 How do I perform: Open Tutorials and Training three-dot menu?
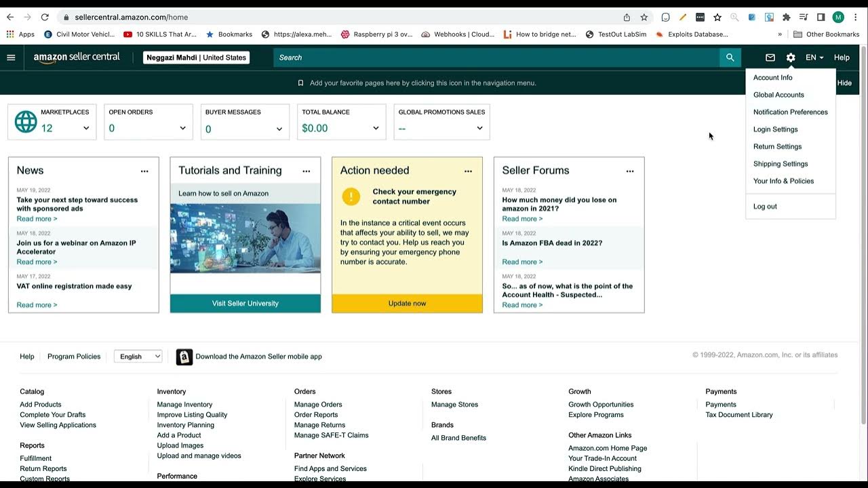click(307, 171)
